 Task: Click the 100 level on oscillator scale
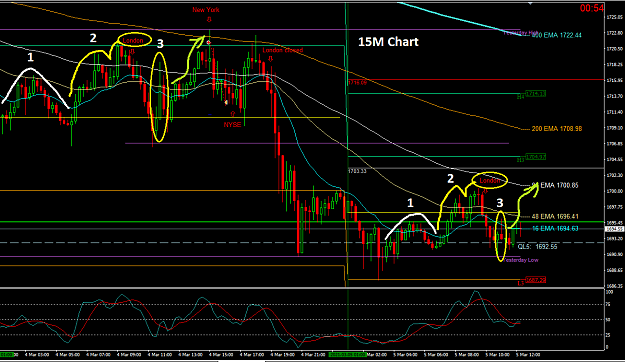(x=609, y=292)
